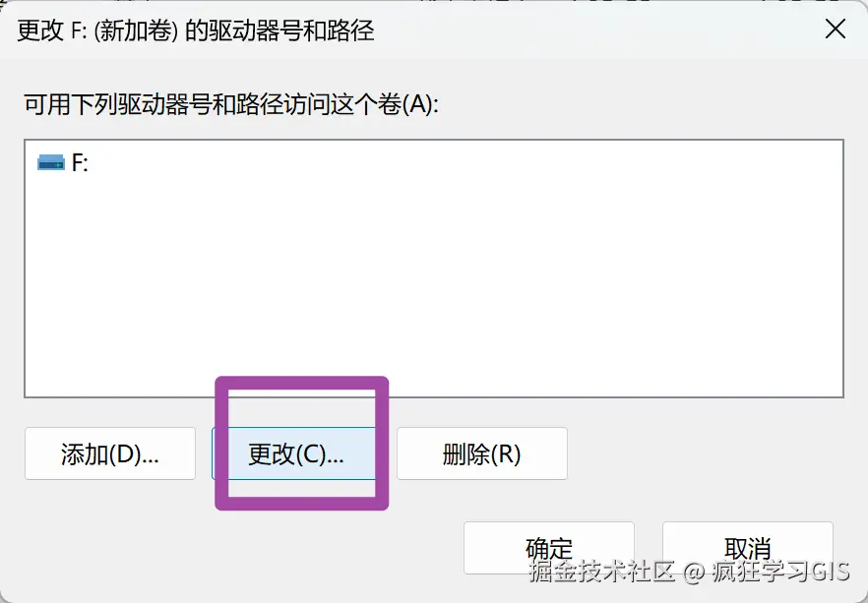
Task: Select the F: entry in the list
Action: 63,162
